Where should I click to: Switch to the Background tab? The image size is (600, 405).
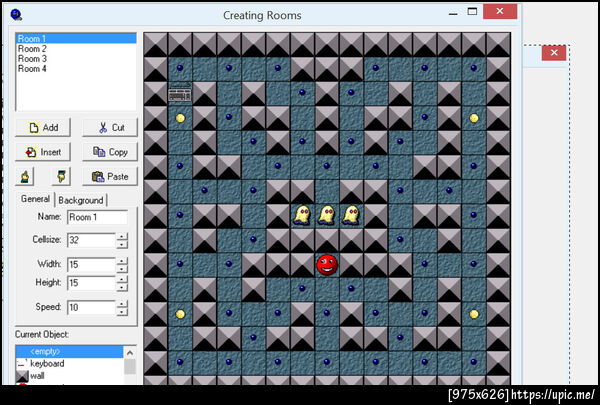point(81,200)
